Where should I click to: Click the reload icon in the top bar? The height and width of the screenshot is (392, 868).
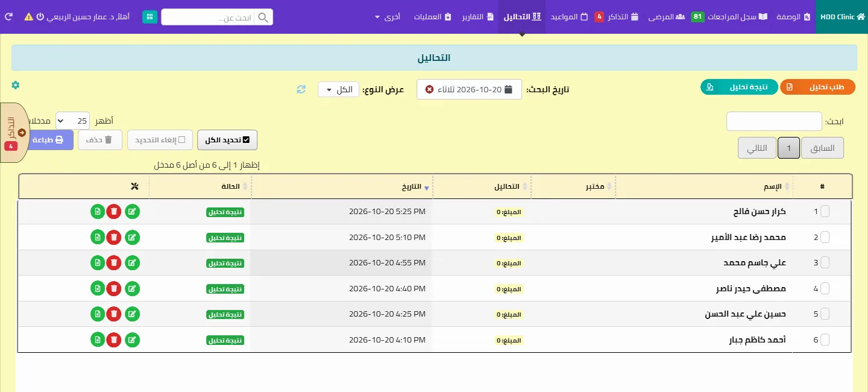(8, 17)
